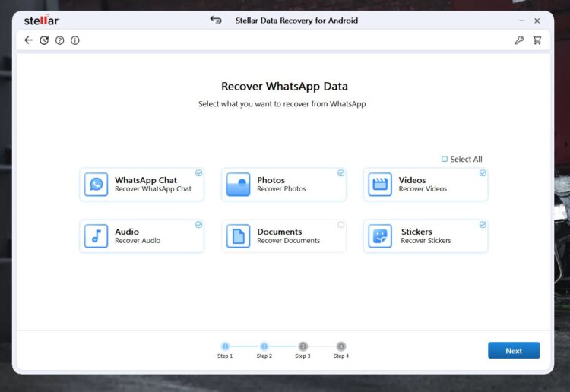Click the 'Recover WhatsApp Data' heading
This screenshot has width=570, height=392.
(x=285, y=86)
